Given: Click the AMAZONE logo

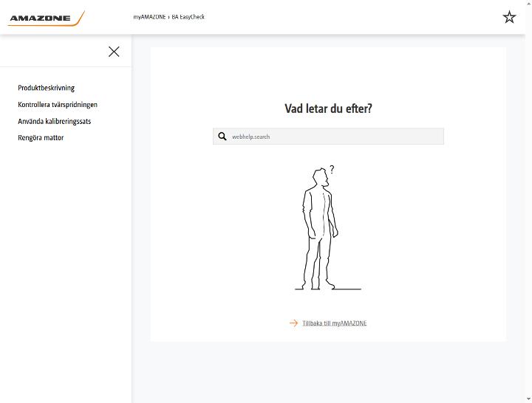Looking at the screenshot, I should coord(46,18).
